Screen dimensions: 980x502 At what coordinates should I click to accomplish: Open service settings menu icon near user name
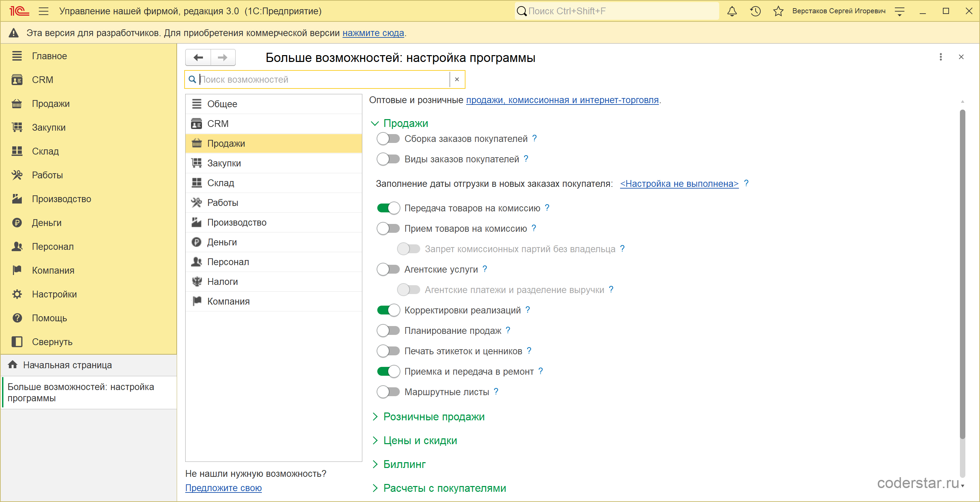point(900,12)
